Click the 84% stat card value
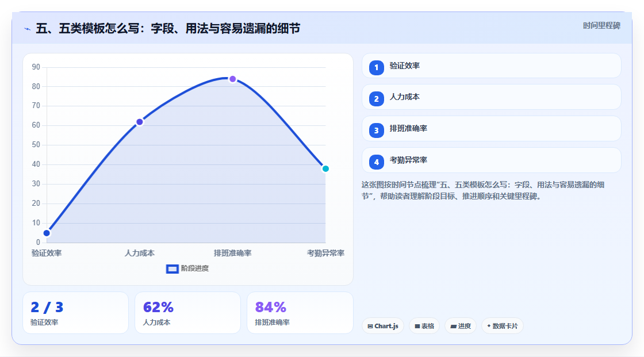The height and width of the screenshot is (357, 644). coord(270,308)
